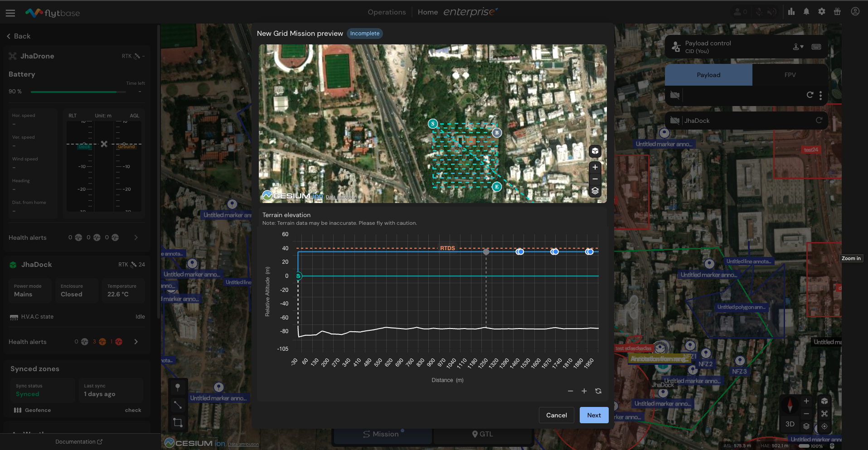Switch to the FPV tab

(x=790, y=75)
